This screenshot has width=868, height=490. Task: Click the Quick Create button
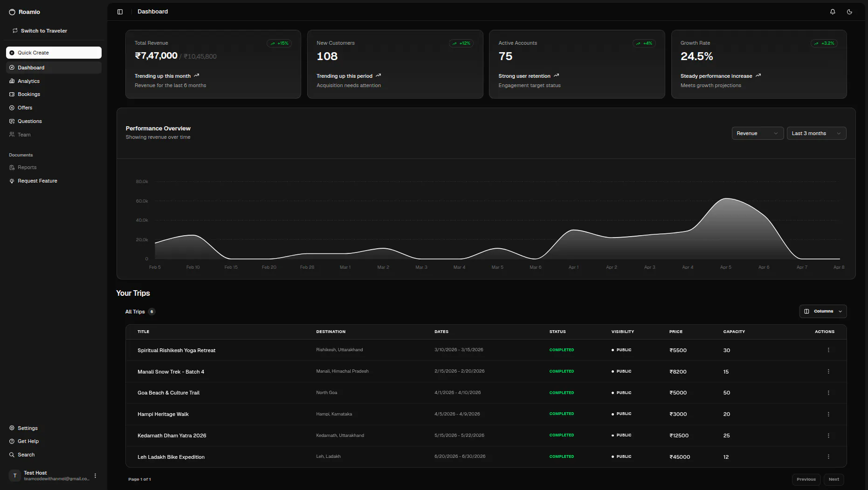tap(54, 53)
